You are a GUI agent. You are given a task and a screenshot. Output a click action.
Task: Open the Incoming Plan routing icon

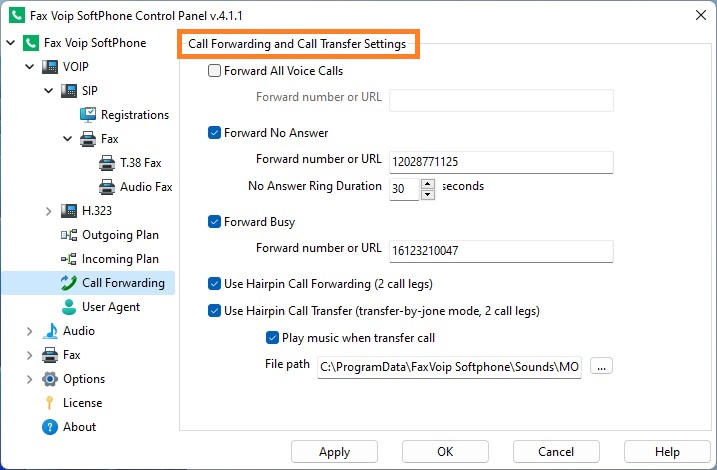[69, 259]
